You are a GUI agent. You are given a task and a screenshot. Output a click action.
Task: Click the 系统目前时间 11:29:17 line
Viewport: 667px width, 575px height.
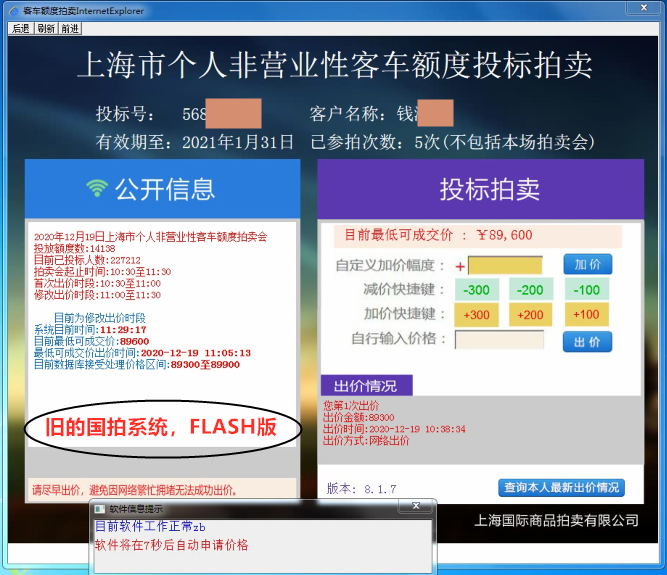pos(90,330)
